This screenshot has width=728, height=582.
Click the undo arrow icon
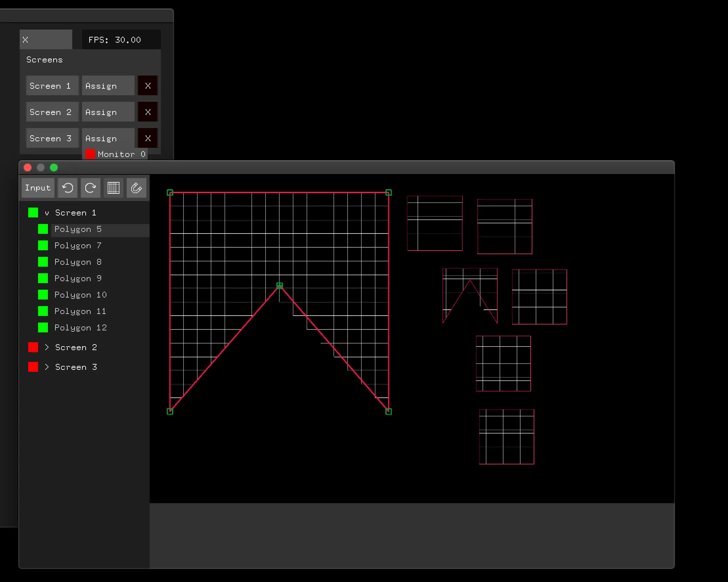[68, 188]
